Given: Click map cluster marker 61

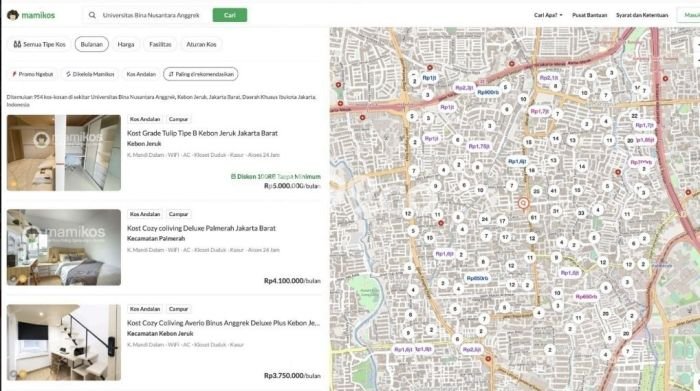Looking at the screenshot, I should tap(533, 217).
